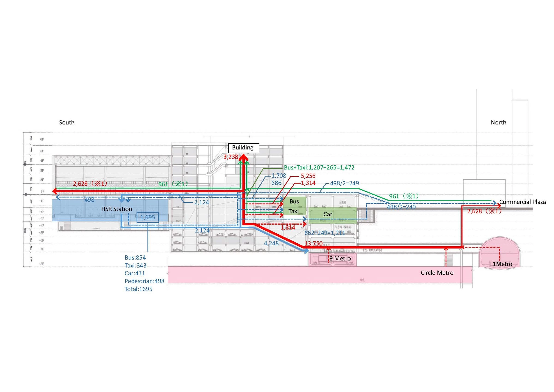554x392 pixels.
Task: Click the 9 Metro label
Action: (x=340, y=259)
